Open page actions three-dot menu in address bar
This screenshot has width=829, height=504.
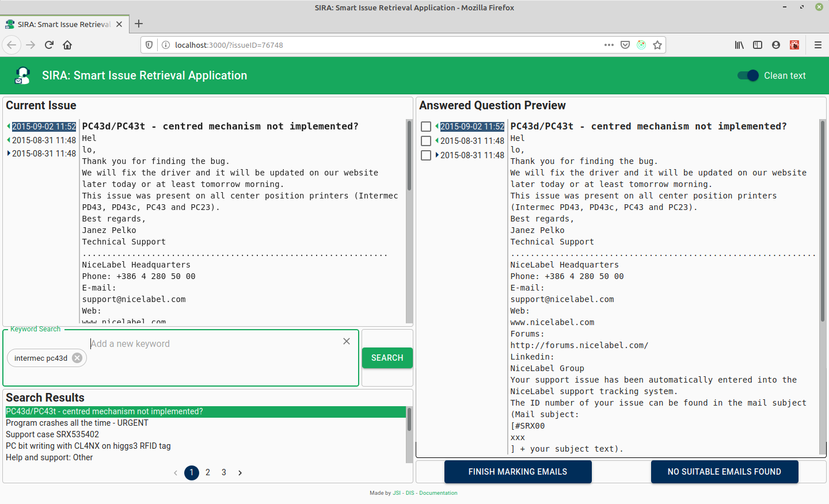[609, 45]
